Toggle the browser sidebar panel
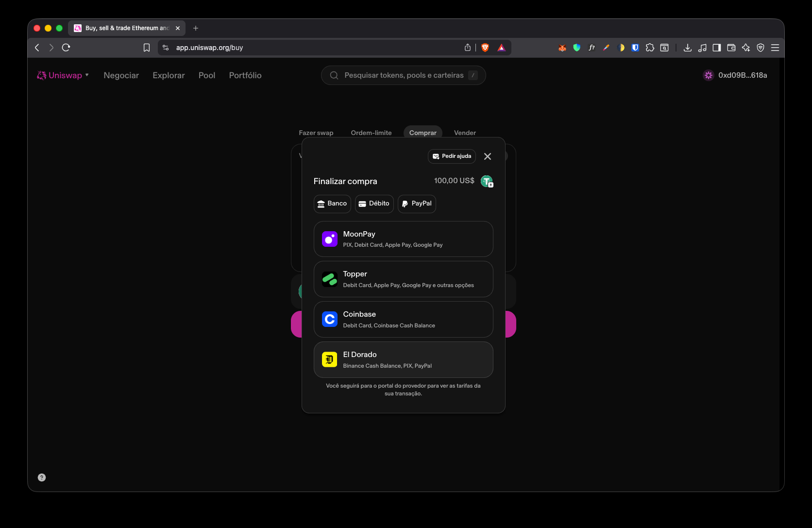This screenshot has height=528, width=812. click(717, 48)
